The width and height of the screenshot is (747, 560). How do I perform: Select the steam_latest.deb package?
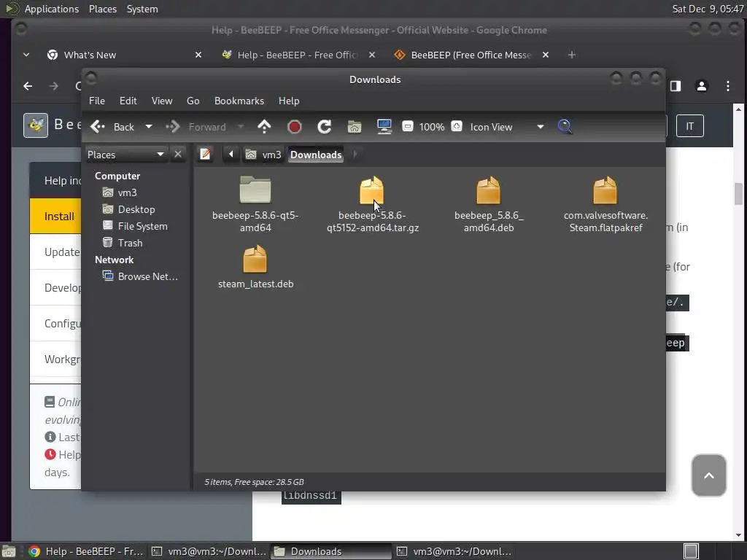pos(255,267)
